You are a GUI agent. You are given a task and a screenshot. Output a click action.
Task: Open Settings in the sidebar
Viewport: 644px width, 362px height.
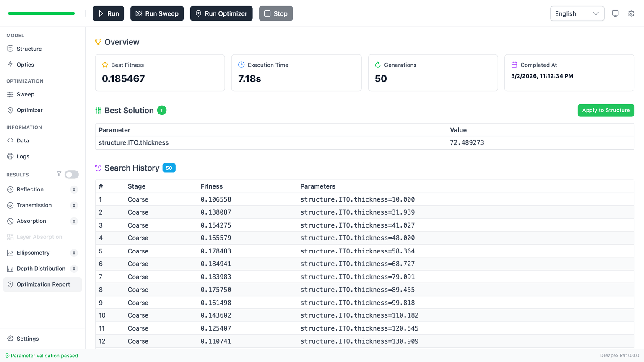(28, 339)
